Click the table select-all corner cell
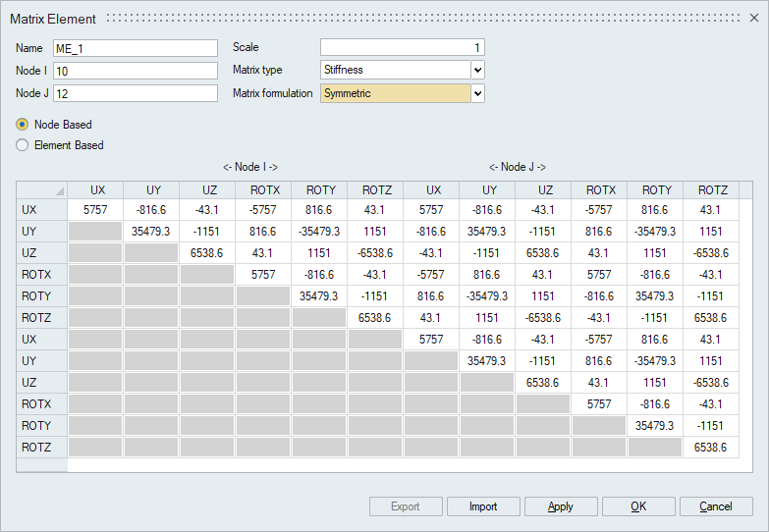Viewport: 769px width, 532px height. click(42, 190)
